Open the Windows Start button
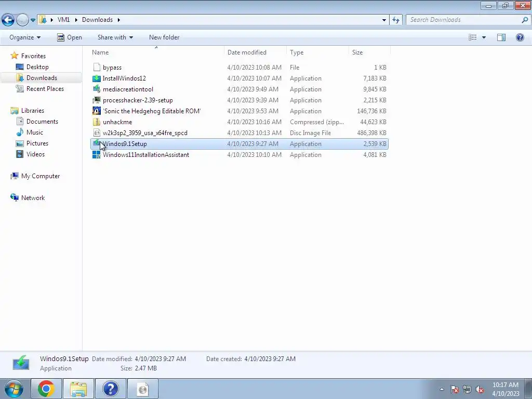The height and width of the screenshot is (399, 532). 14,389
